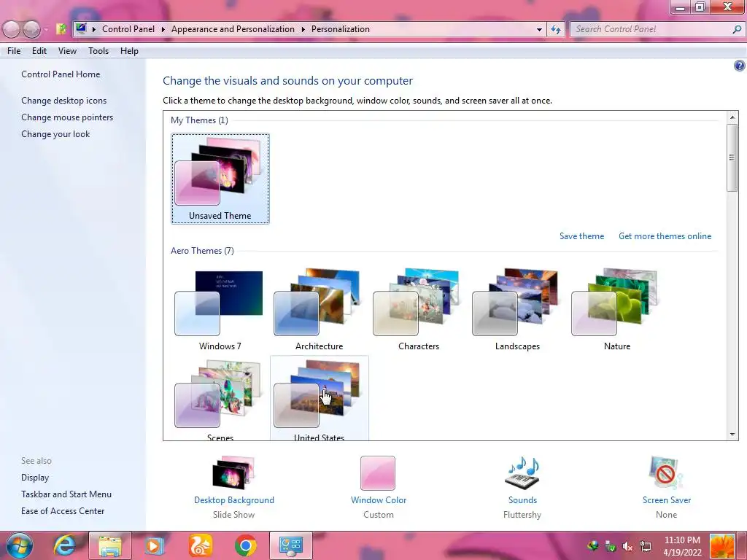The width and height of the screenshot is (747, 560).
Task: Expand the recent pages dropdown next to Forward
Action: pos(46,29)
